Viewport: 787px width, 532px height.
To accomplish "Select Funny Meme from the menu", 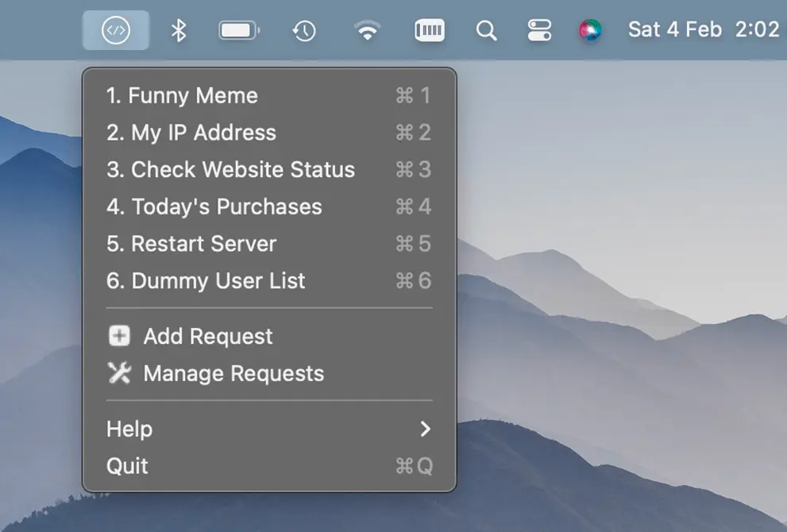I will [x=182, y=95].
